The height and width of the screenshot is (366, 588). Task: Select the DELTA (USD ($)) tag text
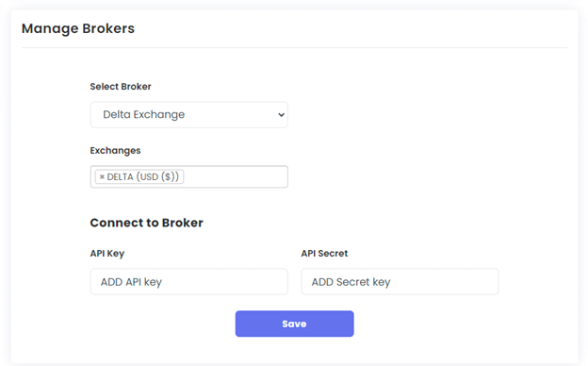click(x=143, y=176)
